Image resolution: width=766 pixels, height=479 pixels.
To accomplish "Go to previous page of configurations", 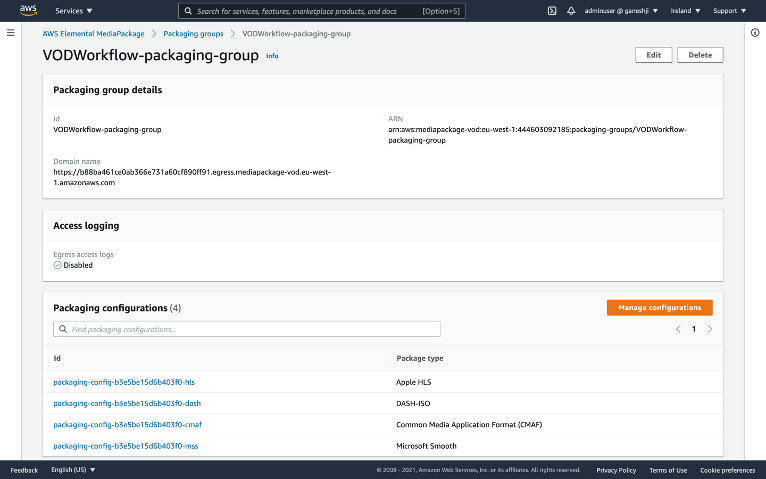I will click(678, 329).
